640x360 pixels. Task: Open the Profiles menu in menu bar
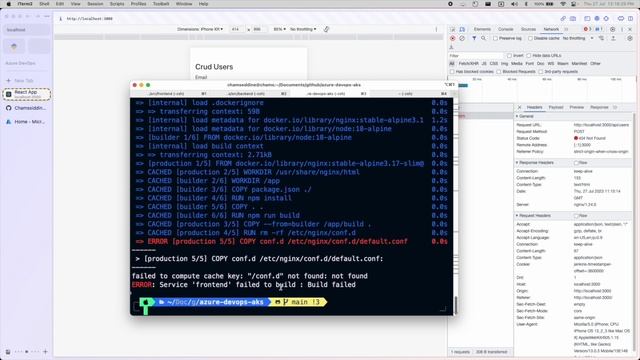(138, 4)
